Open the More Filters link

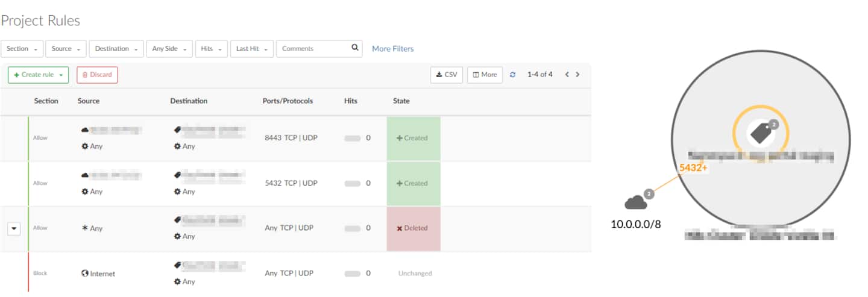pos(392,49)
